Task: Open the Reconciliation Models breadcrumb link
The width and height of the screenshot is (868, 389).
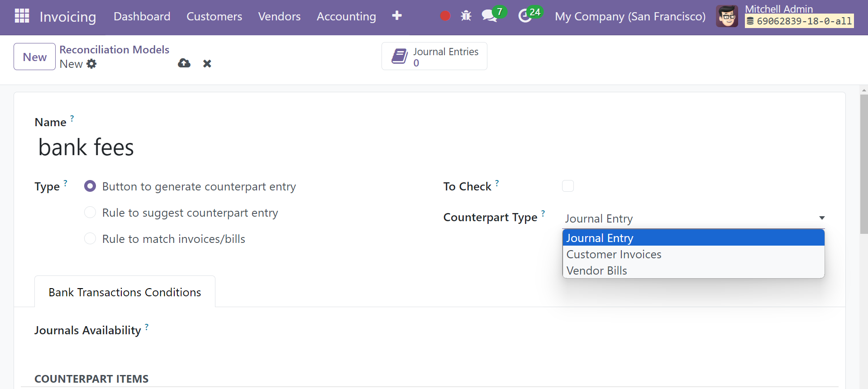Action: point(114,49)
